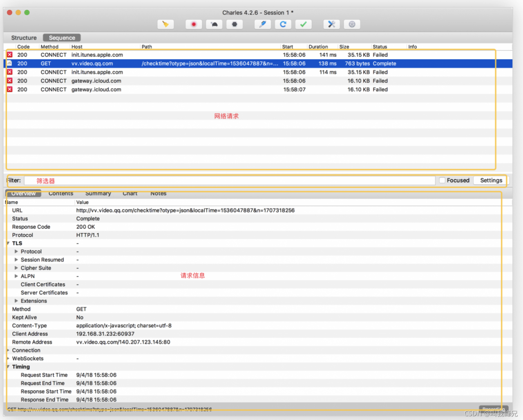Viewport: 523px width, 420px height.
Task: Select the first init.itunes.apple.com CONNECT row
Action: click(x=97, y=55)
